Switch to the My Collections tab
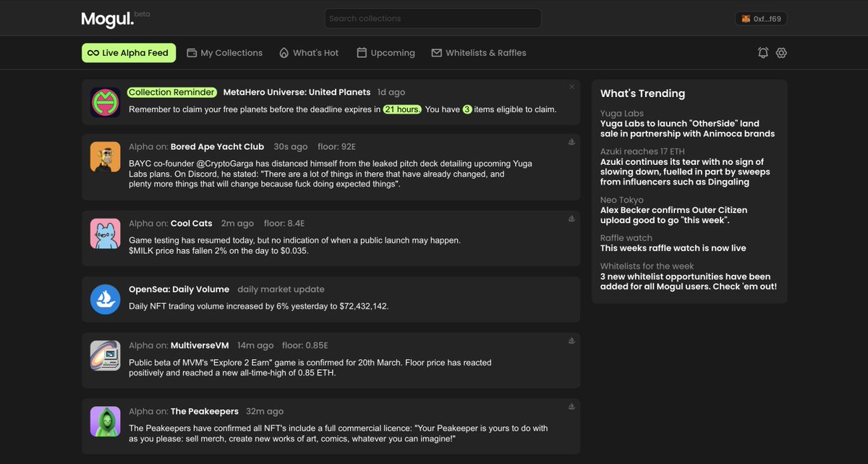The width and height of the screenshot is (868, 464). pyautogui.click(x=225, y=53)
